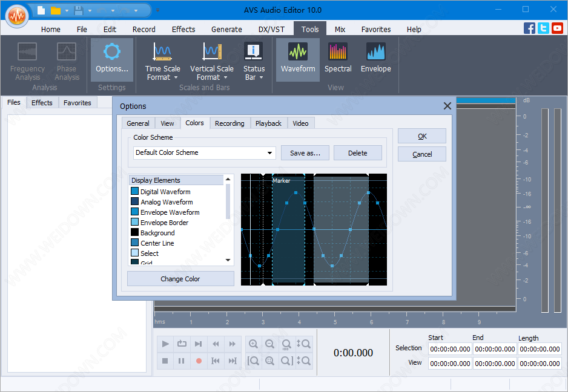
Task: Open the DX/VST ribbon tab
Action: [x=271, y=29]
